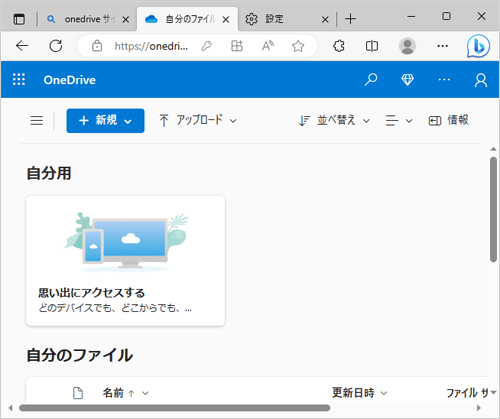Click horizontal scrollbar right arrow

(x=479, y=408)
